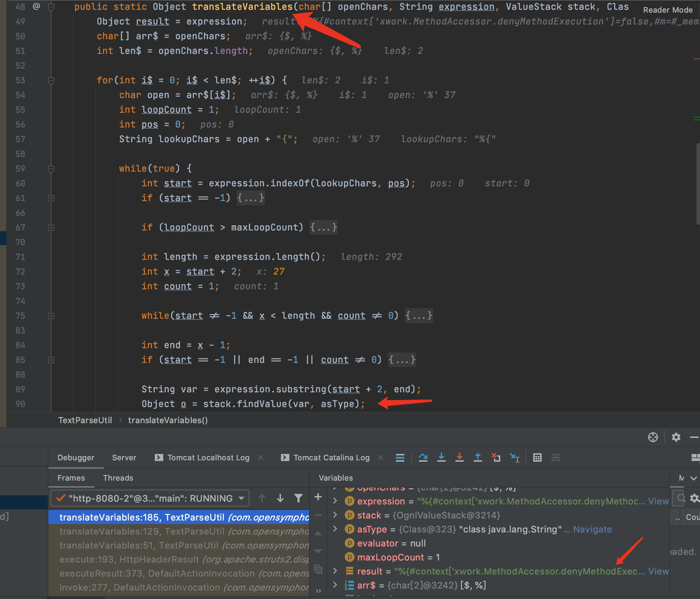The height and width of the screenshot is (599, 700).
Task: Expand the result variable node
Action: [335, 571]
